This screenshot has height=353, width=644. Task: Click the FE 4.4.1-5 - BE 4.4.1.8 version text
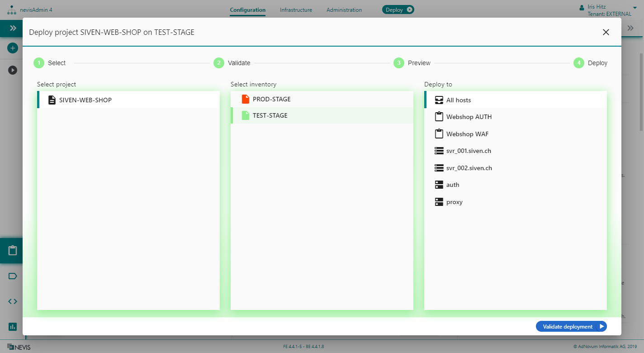[303, 347]
